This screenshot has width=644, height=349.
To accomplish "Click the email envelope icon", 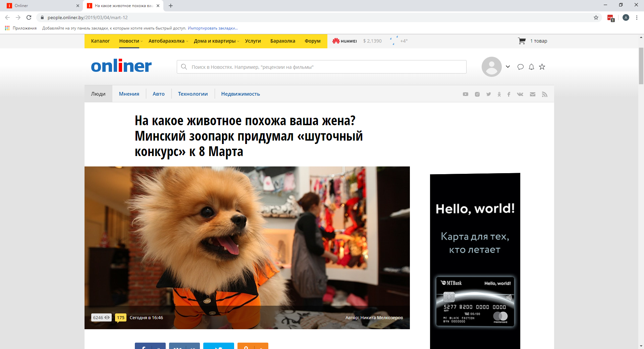I will [533, 94].
